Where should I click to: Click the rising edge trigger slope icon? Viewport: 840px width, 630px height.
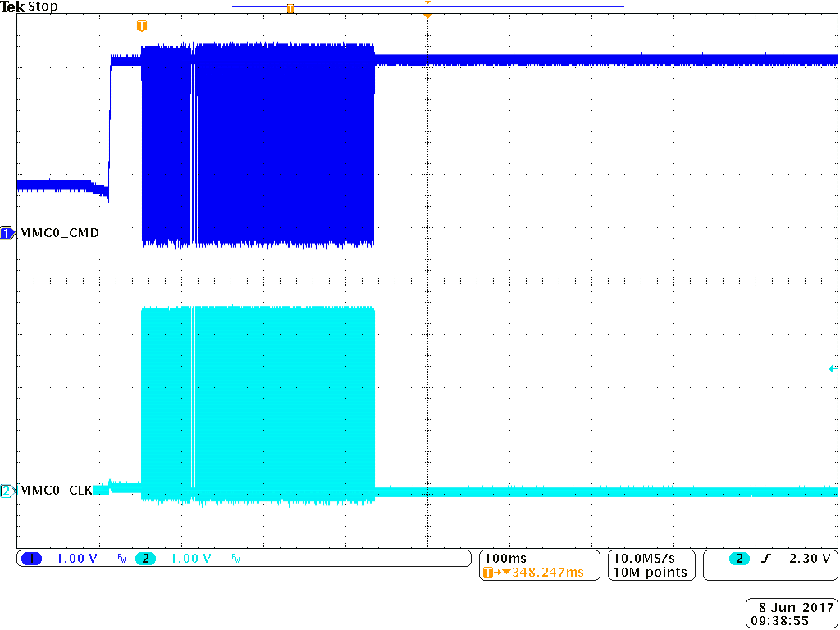point(767,559)
